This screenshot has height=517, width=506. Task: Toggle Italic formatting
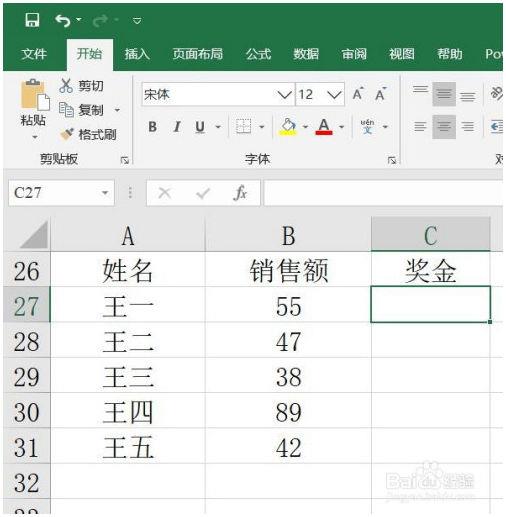coord(177,127)
